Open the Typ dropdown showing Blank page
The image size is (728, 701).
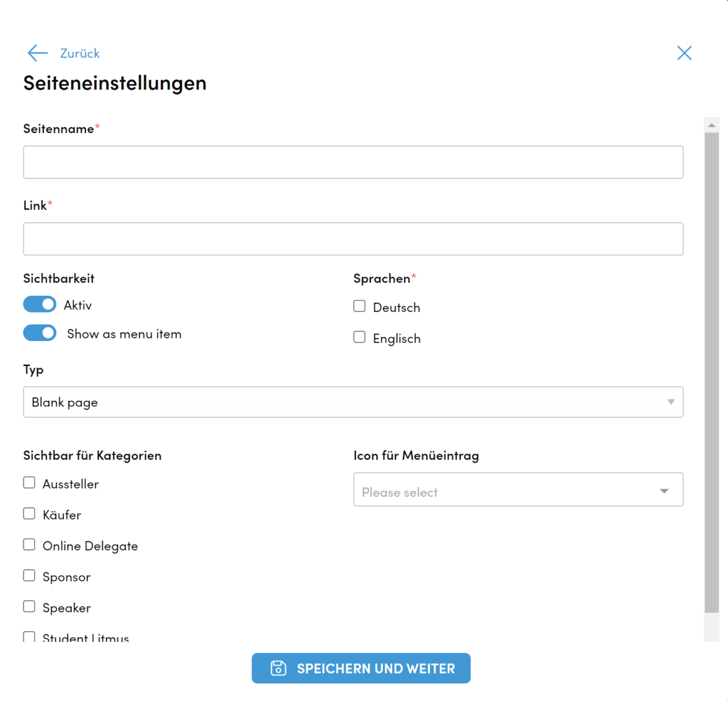tap(353, 402)
